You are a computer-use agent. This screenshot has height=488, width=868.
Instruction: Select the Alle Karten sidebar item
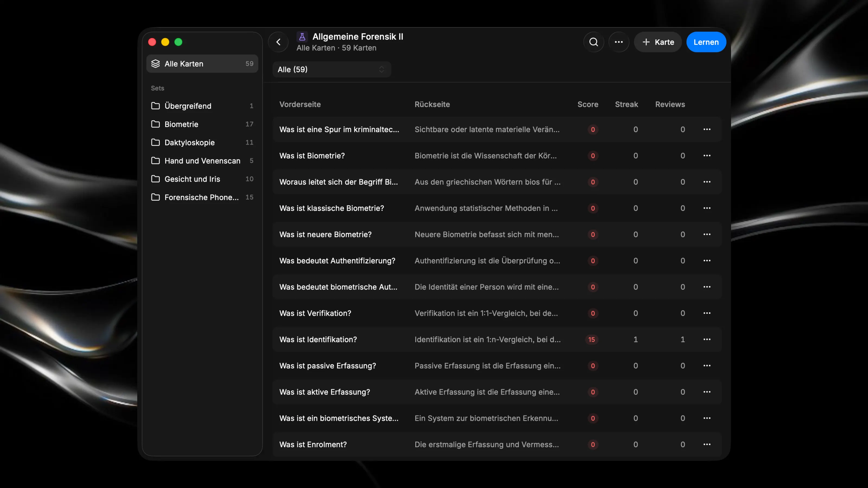coord(202,64)
